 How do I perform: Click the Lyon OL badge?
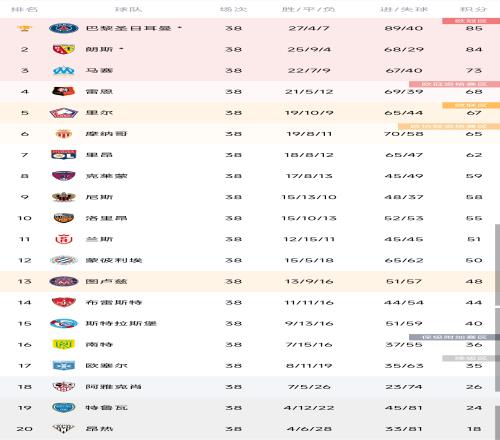64,155
